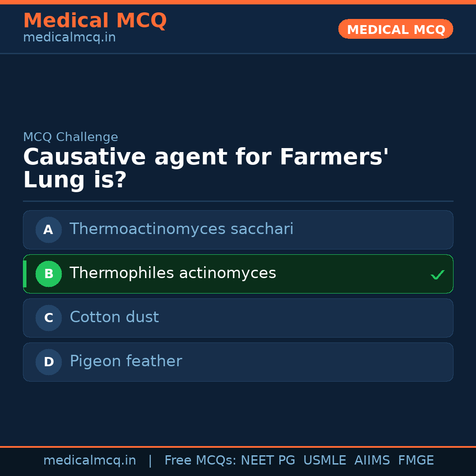476x476 pixels.
Task: Choose the Cotton dust answer
Action: (x=114, y=317)
